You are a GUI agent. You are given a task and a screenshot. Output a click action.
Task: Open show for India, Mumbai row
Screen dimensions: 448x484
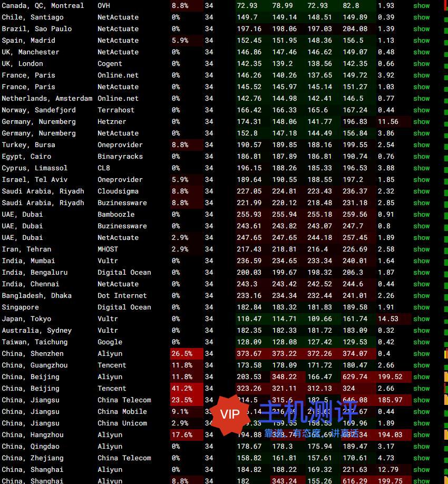(422, 261)
